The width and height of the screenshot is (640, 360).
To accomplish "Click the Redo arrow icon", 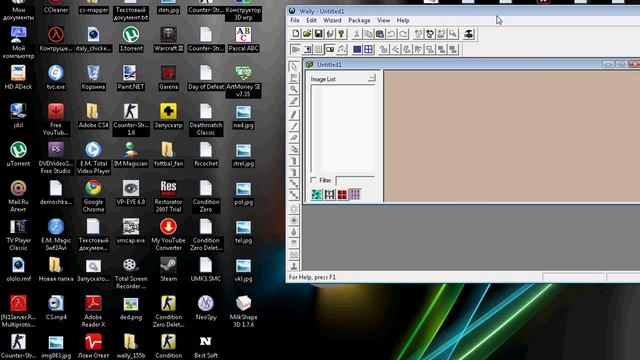I will click(x=403, y=34).
